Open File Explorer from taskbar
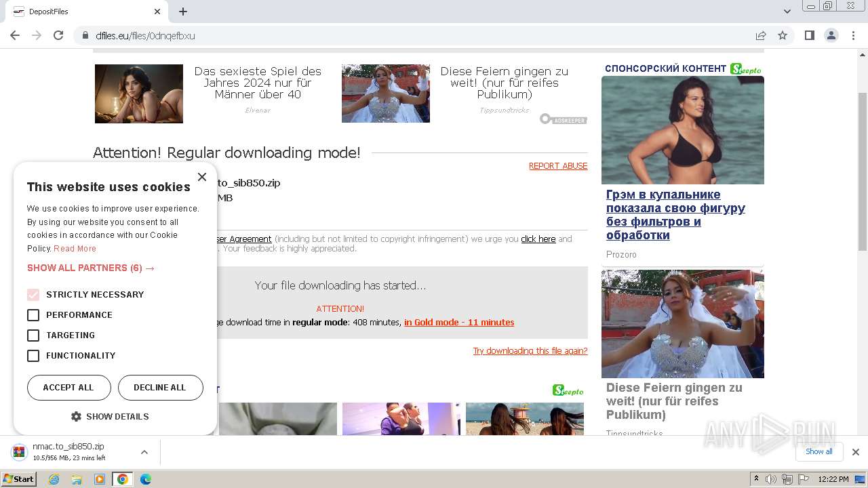The width and height of the screenshot is (868, 488). click(x=77, y=479)
